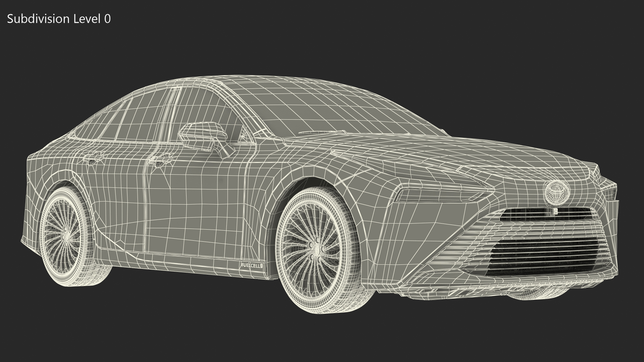Screen dimensions: 644x362
Task: Click the Subdivision Level 0 label
Action: click(x=59, y=19)
